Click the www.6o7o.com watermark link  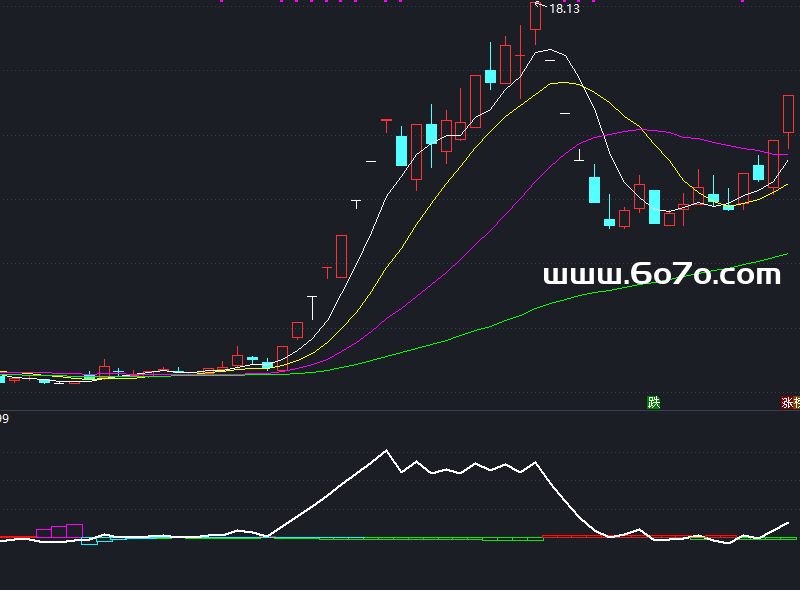coord(661,274)
